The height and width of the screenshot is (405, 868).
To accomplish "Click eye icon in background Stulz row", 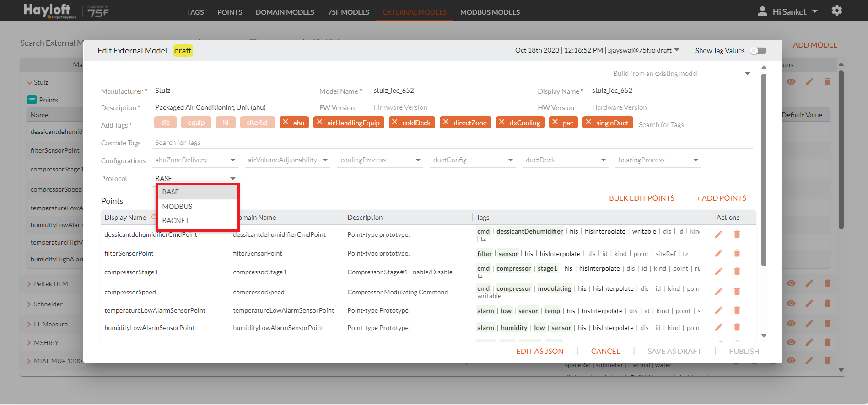I will pos(791,82).
